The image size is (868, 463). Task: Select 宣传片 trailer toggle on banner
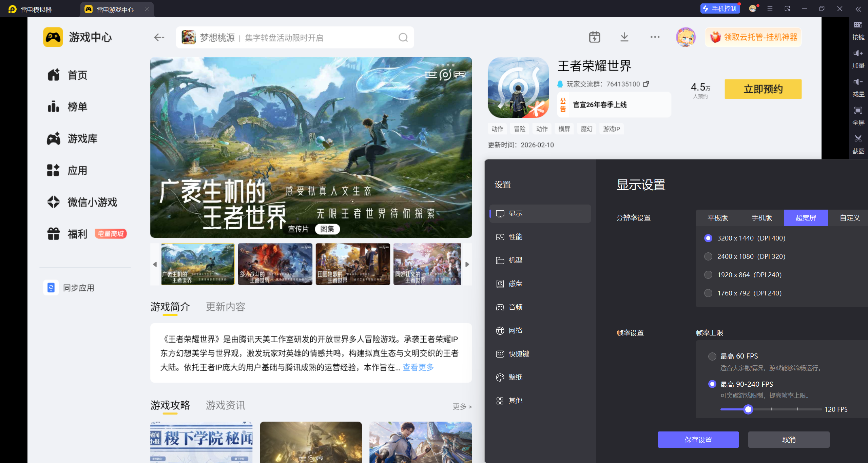click(x=298, y=229)
